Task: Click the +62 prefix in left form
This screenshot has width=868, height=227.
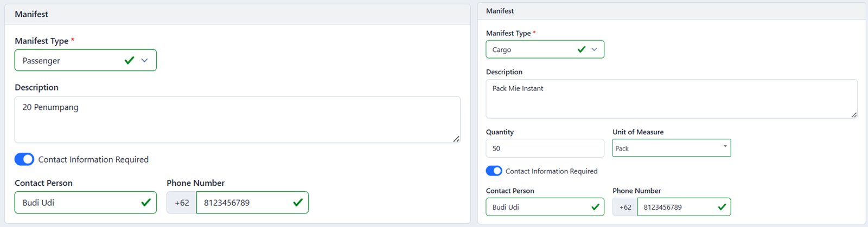Action: coord(182,203)
